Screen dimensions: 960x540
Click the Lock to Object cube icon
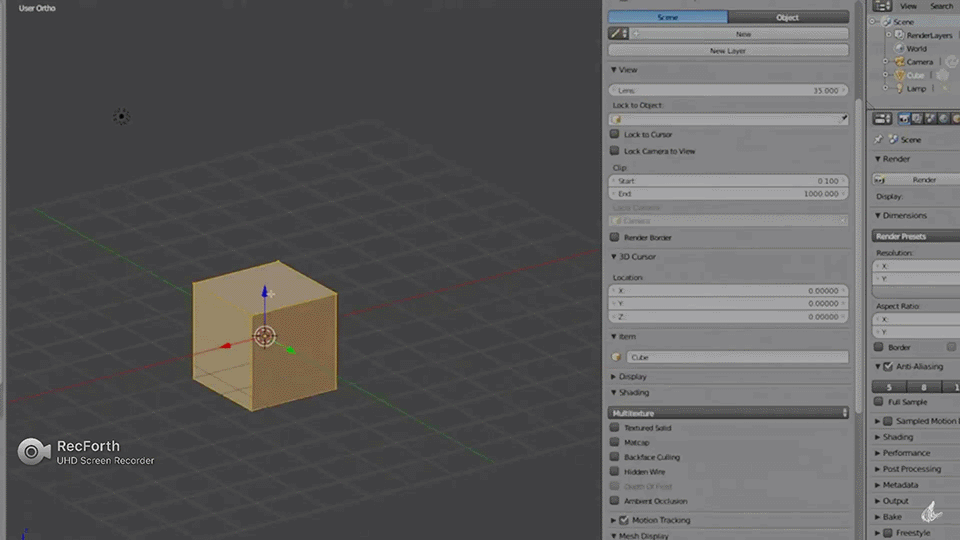click(x=617, y=119)
